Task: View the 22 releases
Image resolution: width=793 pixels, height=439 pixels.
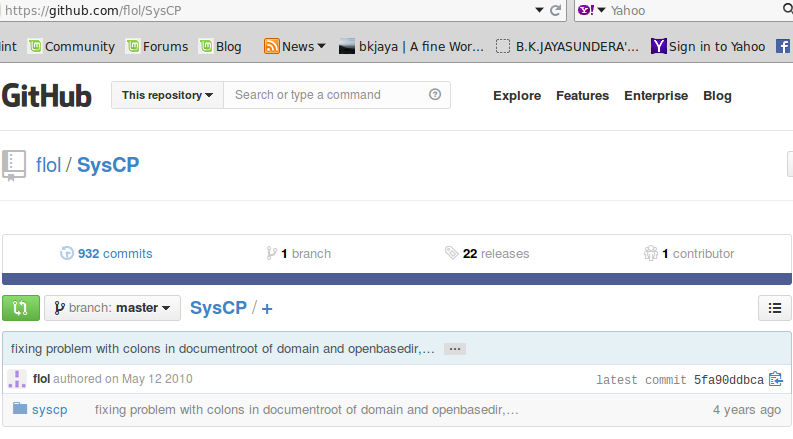Action: click(x=487, y=253)
